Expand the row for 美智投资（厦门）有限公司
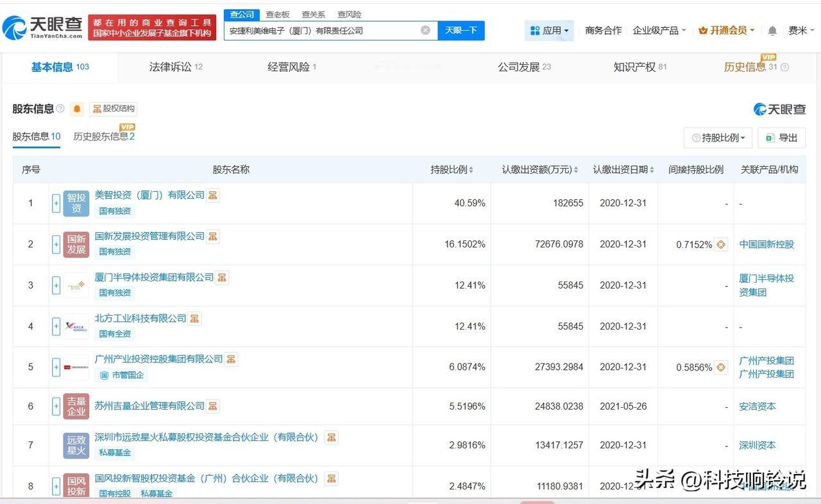This screenshot has width=821, height=504. pyautogui.click(x=56, y=203)
